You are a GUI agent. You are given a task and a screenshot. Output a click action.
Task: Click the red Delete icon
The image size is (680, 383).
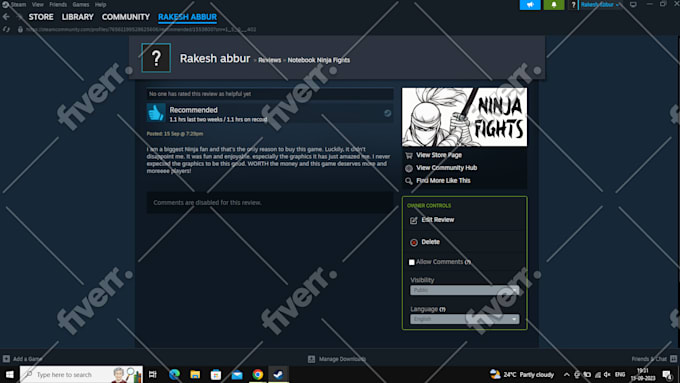[x=414, y=242]
